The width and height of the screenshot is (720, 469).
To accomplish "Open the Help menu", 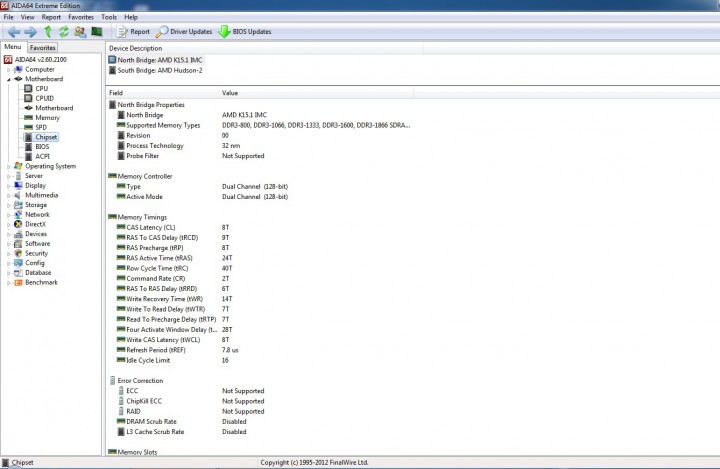I will point(131,17).
